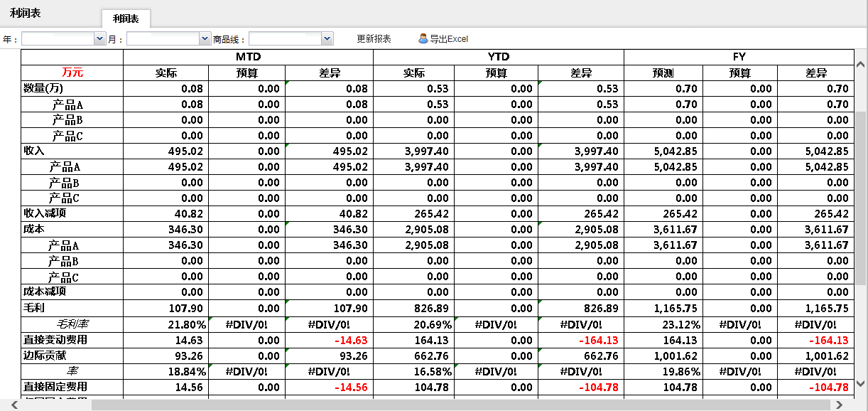Viewport: 868px width, 411px height.
Task: Click the horizontal scrollbar left arrow
Action: [11, 405]
